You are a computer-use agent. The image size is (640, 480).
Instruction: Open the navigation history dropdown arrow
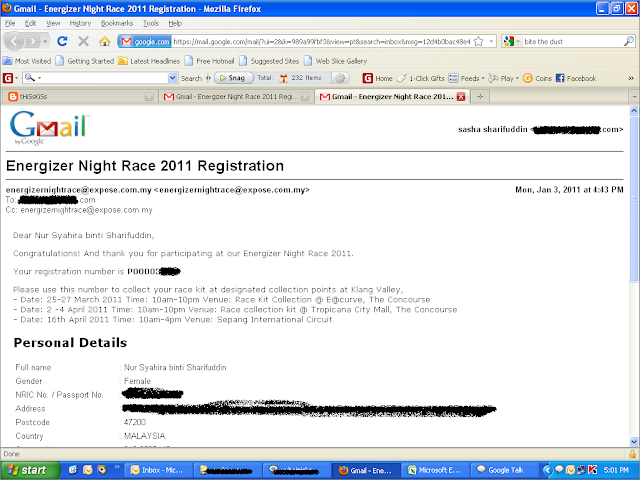(45, 41)
